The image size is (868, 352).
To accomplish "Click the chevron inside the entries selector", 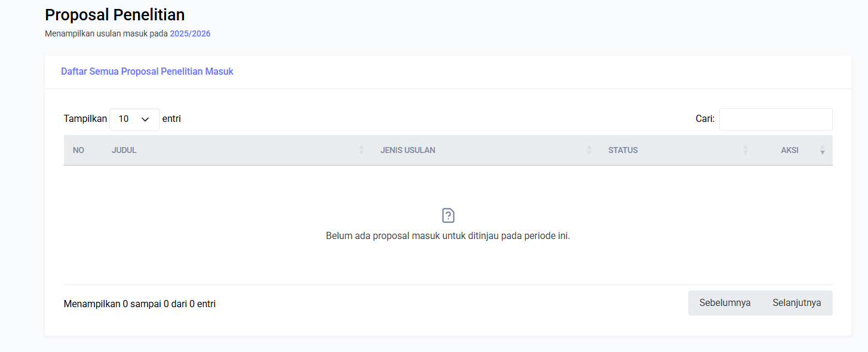I will (145, 119).
